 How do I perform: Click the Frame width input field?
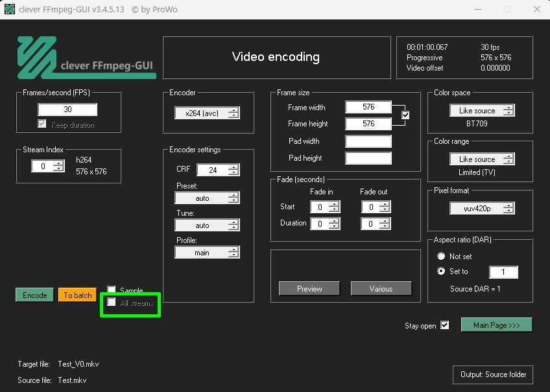(368, 107)
